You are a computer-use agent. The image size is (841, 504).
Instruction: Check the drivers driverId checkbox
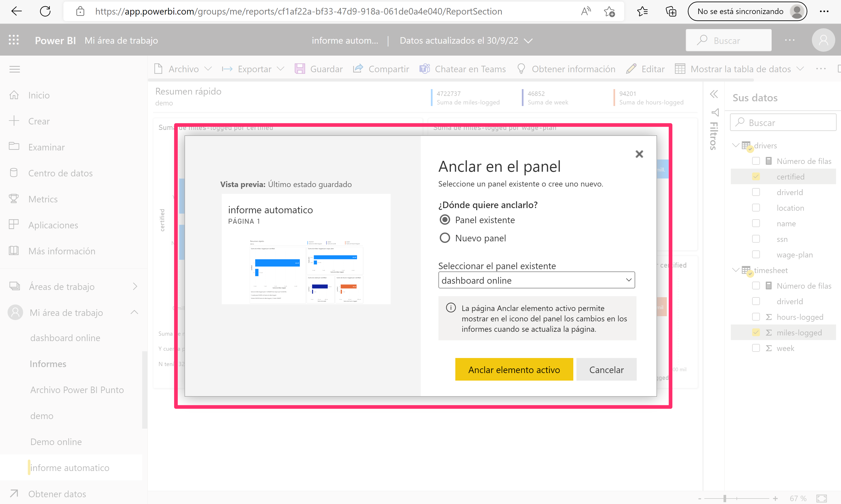756,192
